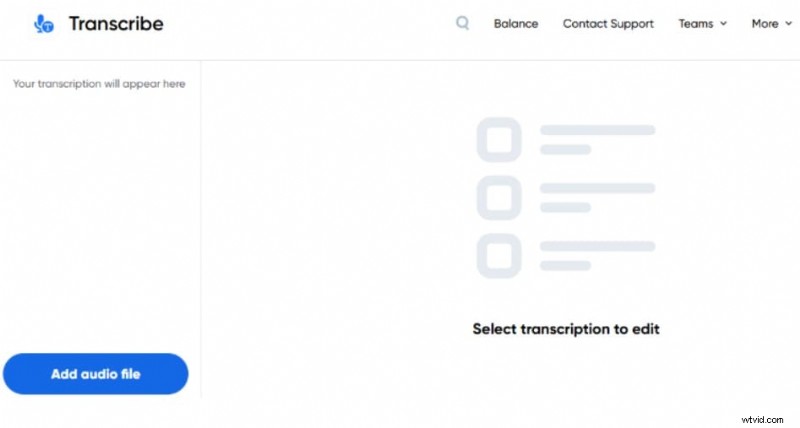The image size is (800, 428).
Task: Click the middle square placeholder icon
Action: (x=498, y=197)
